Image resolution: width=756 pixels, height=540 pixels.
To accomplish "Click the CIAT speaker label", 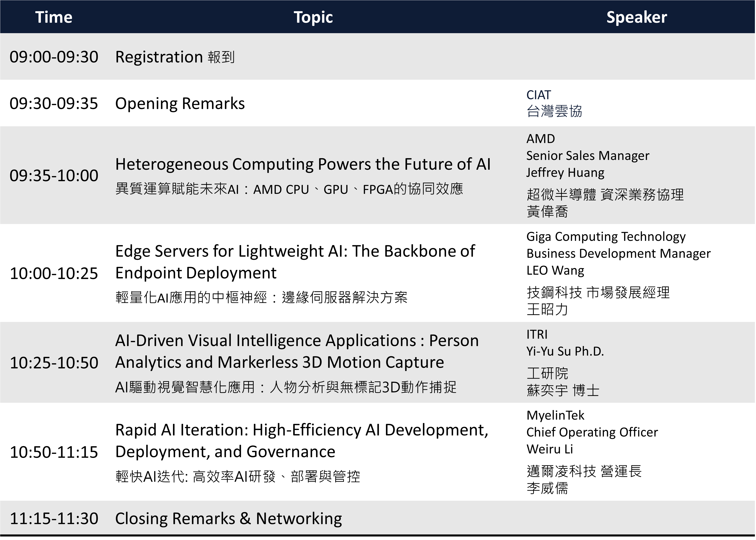I will 538,95.
